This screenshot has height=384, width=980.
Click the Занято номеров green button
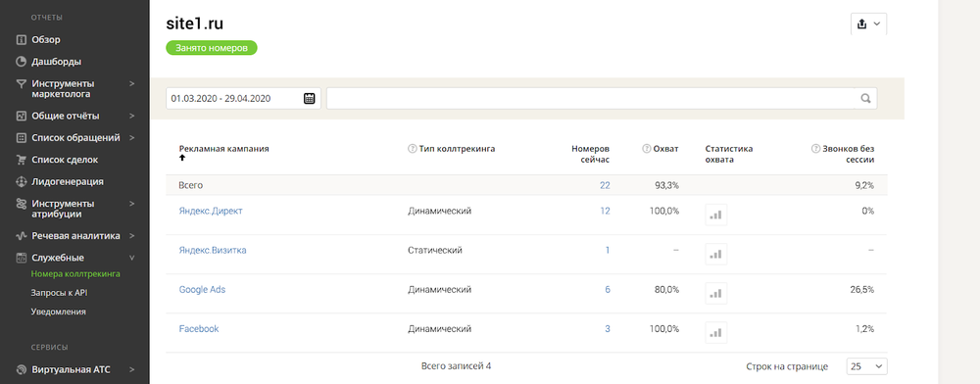212,47
